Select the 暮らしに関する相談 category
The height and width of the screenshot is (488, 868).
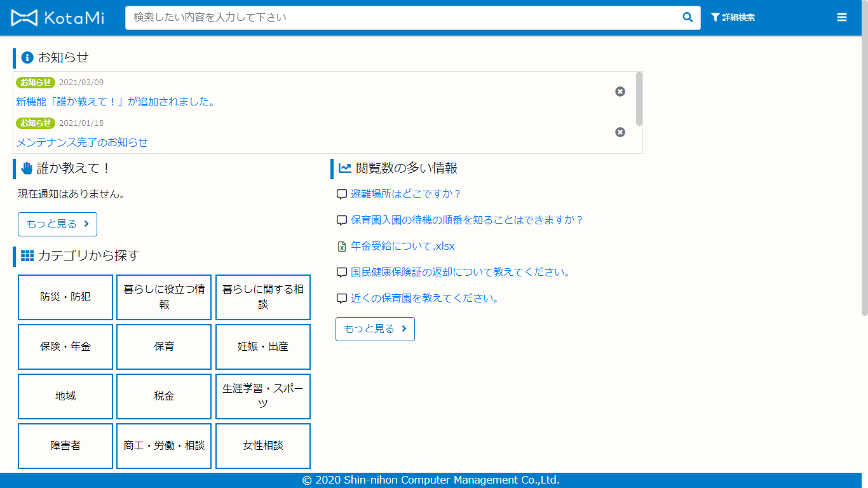click(263, 297)
